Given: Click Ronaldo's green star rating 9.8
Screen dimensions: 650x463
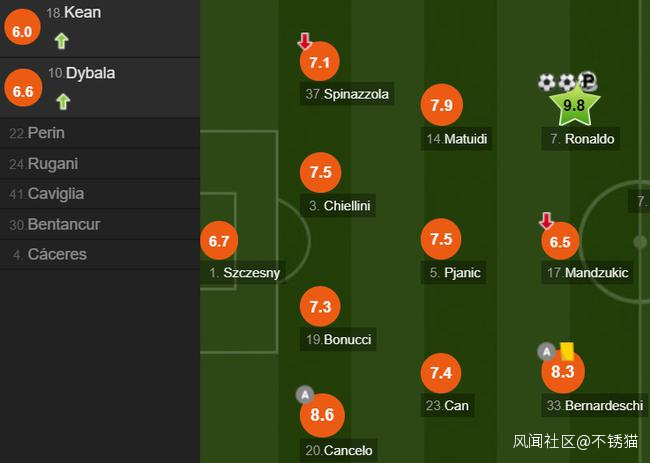Looking at the screenshot, I should (x=573, y=105).
